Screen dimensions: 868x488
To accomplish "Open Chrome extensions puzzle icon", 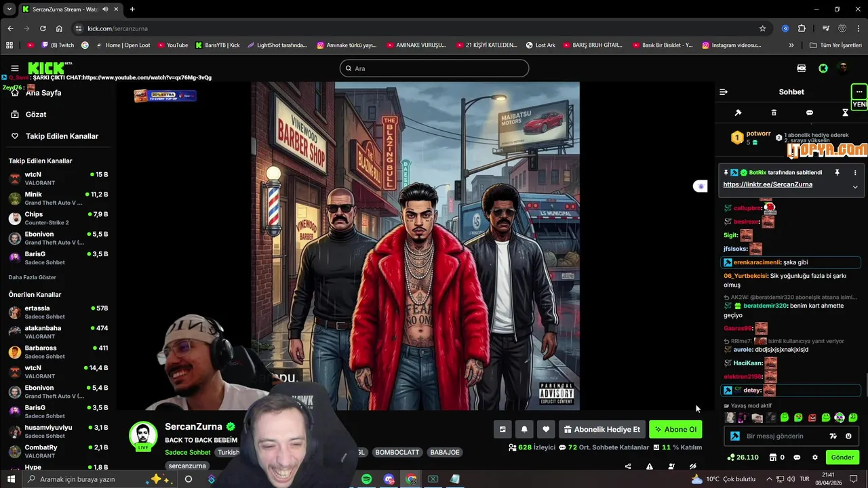I will click(x=802, y=28).
